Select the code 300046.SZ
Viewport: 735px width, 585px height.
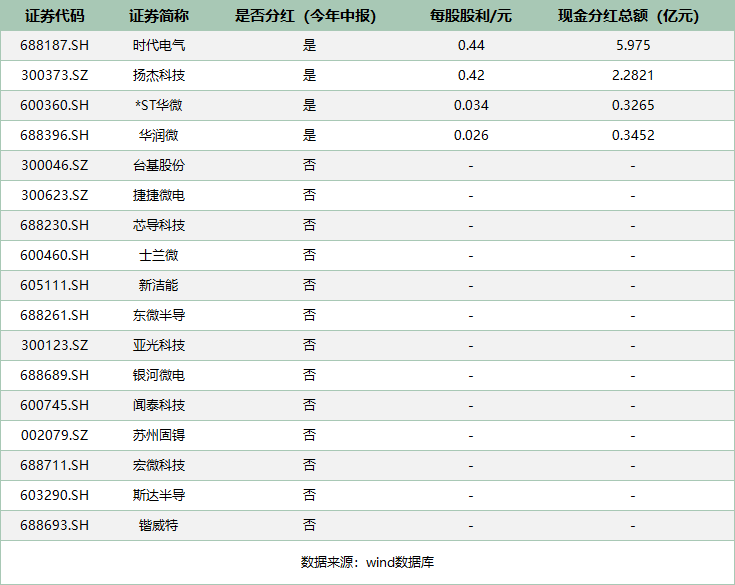click(x=54, y=165)
